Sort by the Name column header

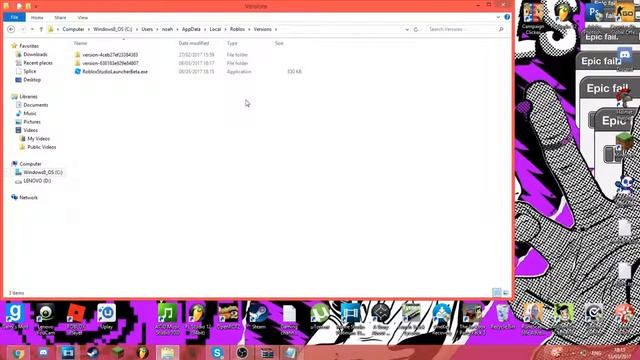tap(80, 43)
